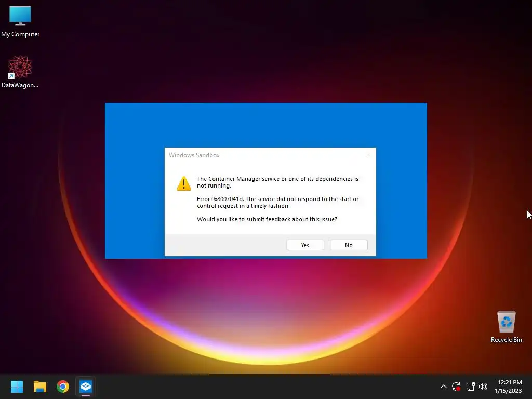The image size is (532, 399).
Task: Show hidden system tray icons
Action: tap(444, 387)
